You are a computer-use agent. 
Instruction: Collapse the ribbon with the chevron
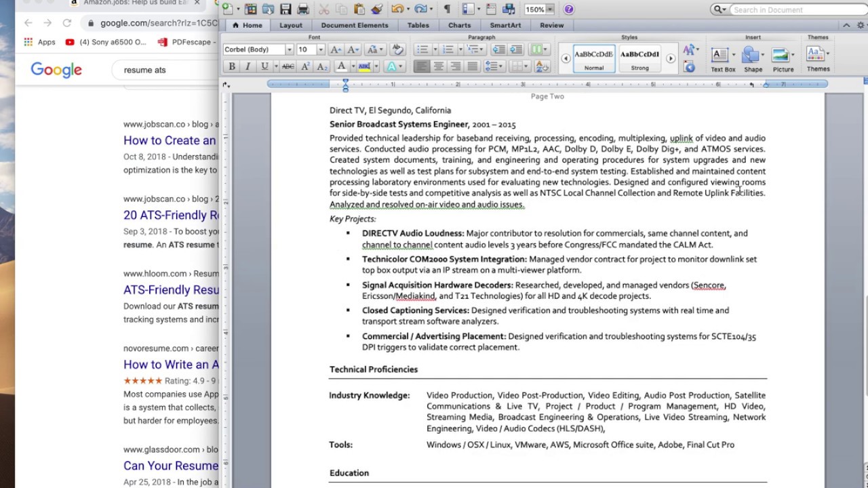point(846,25)
